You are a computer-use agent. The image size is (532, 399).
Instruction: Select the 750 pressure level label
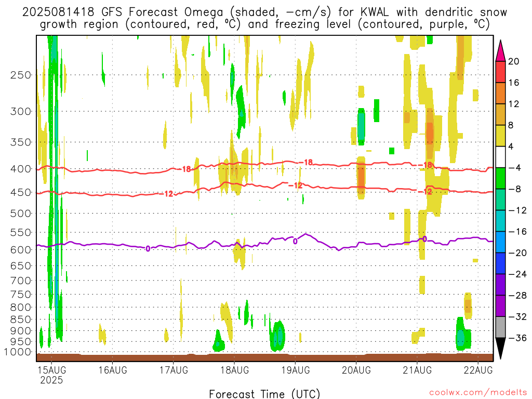[21, 295]
